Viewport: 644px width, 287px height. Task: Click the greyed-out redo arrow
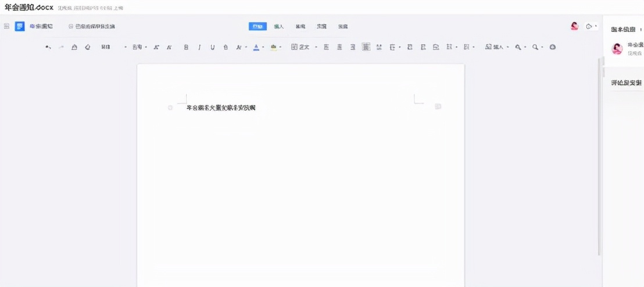(61, 47)
